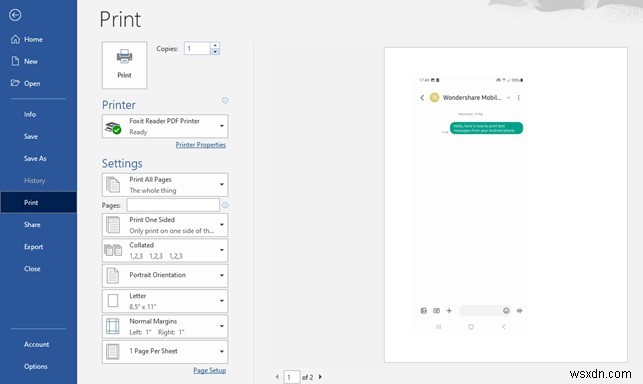The image size is (643, 384).
Task: Expand the 1 Page Per Sheet dropdown
Action: point(165,352)
